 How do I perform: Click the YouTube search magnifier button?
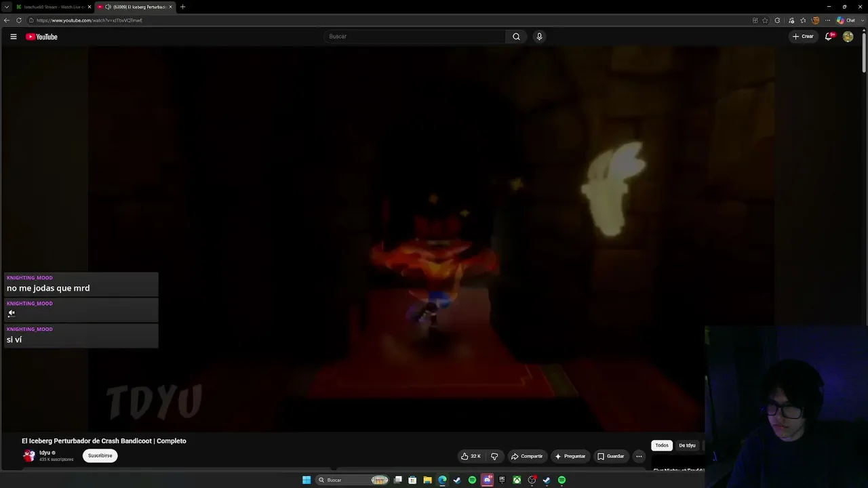pos(516,37)
